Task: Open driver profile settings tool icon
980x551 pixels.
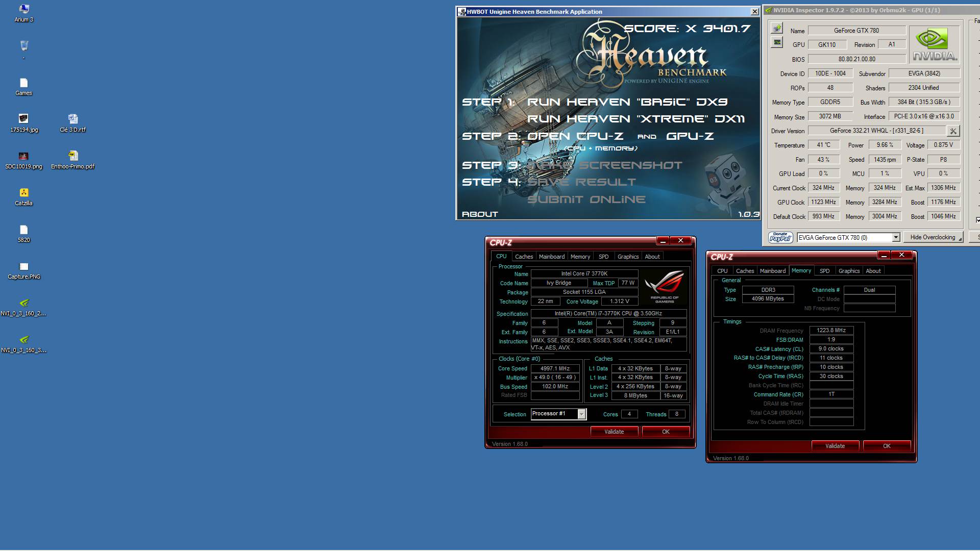Action: [x=952, y=131]
